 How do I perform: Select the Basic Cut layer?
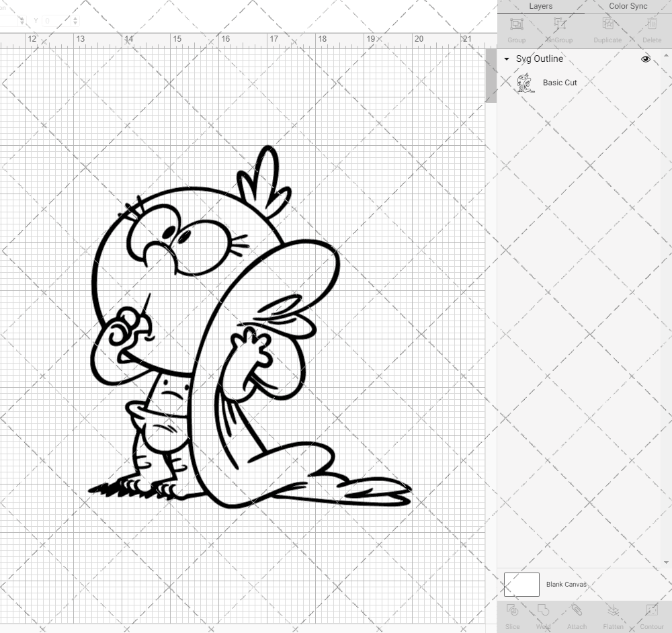pyautogui.click(x=560, y=83)
